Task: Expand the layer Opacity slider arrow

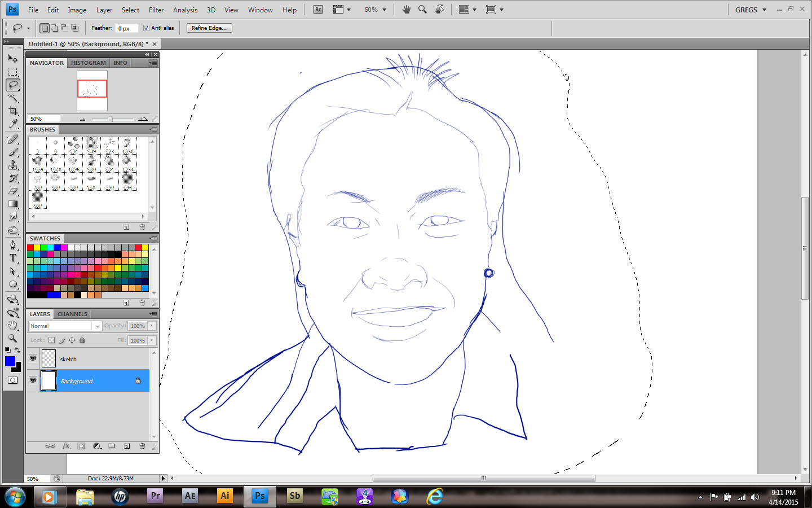Action: [x=152, y=326]
